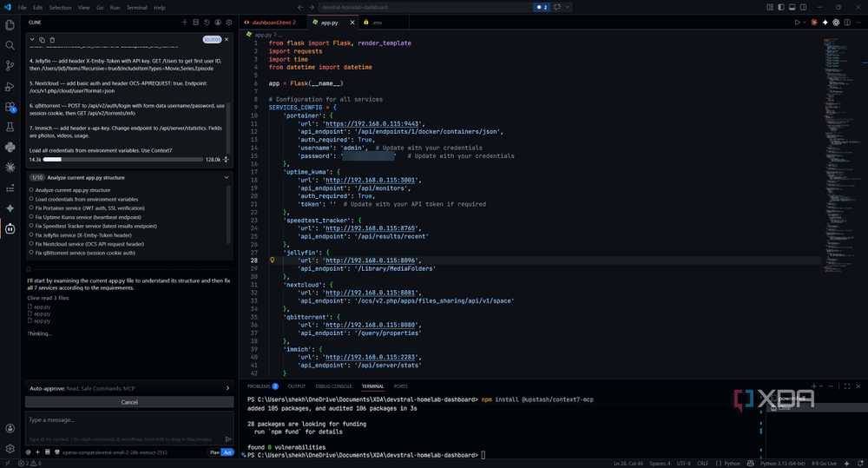Click the command center search box in title bar
Image resolution: width=868 pixels, height=468 pixels.
point(425,7)
